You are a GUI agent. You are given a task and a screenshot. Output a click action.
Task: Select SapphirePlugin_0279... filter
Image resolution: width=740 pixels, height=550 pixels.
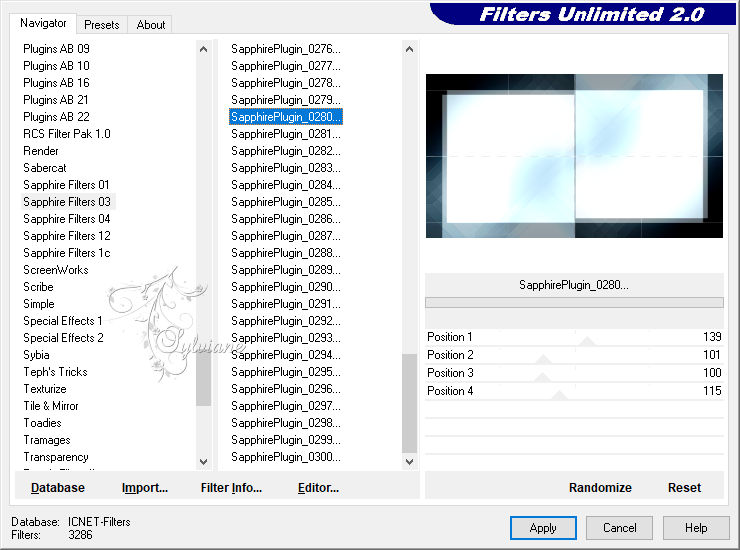(286, 100)
